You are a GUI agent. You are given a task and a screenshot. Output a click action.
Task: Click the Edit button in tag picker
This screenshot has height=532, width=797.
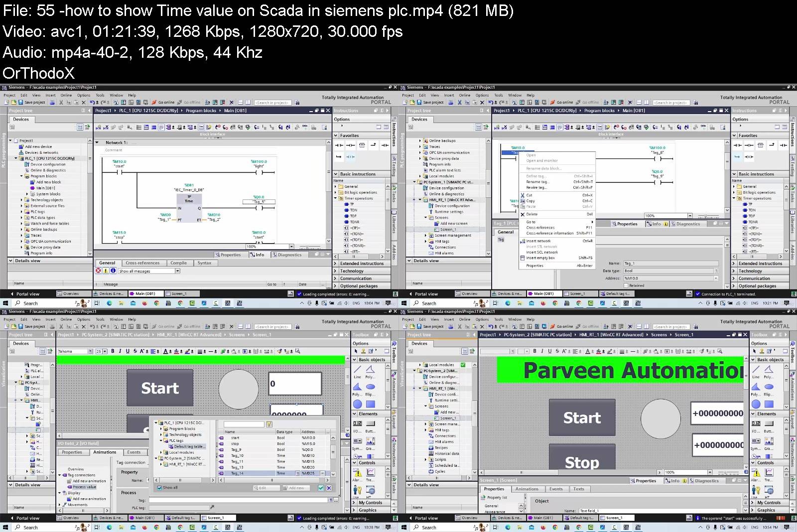coord(267,488)
